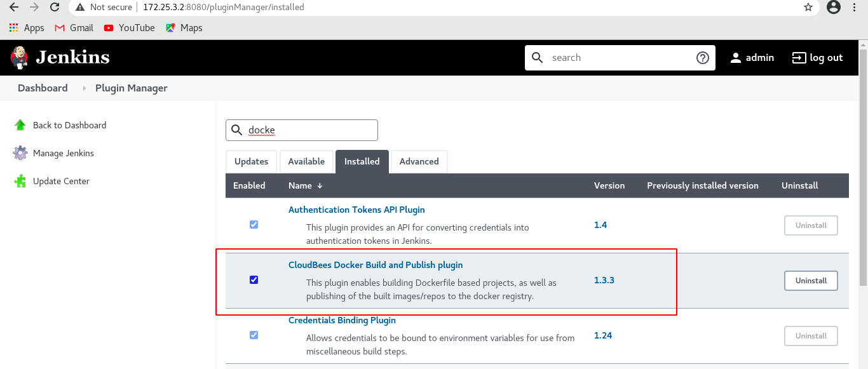The image size is (868, 369).
Task: Switch to the Updates tab
Action: 252,161
